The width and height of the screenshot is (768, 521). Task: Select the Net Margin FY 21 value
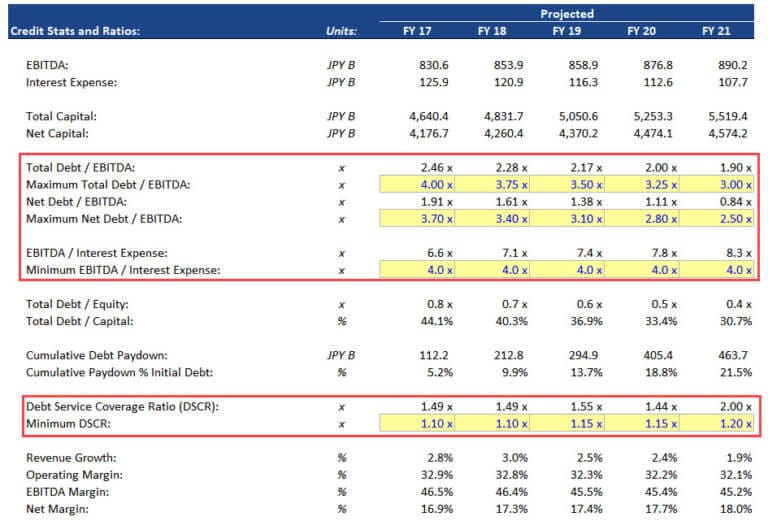[x=733, y=508]
